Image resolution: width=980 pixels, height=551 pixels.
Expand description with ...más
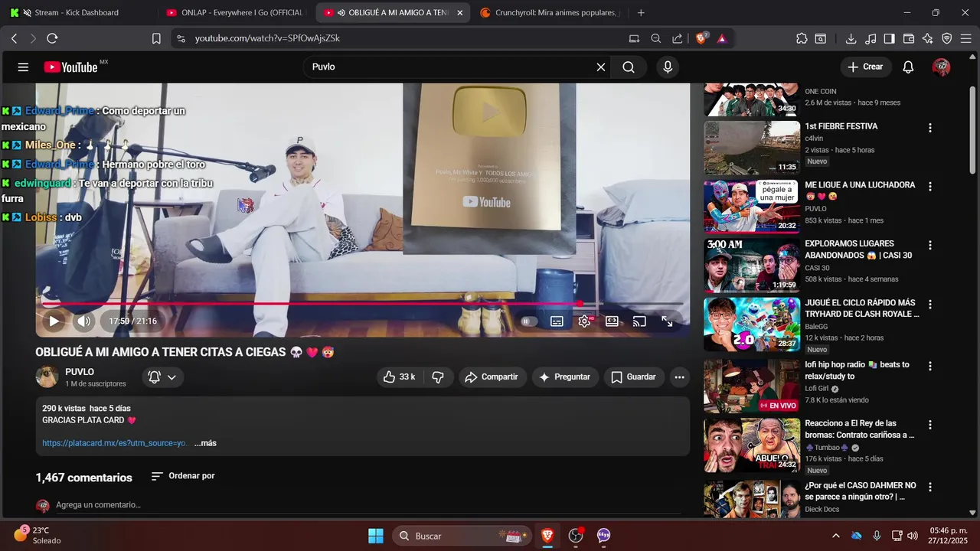click(205, 443)
